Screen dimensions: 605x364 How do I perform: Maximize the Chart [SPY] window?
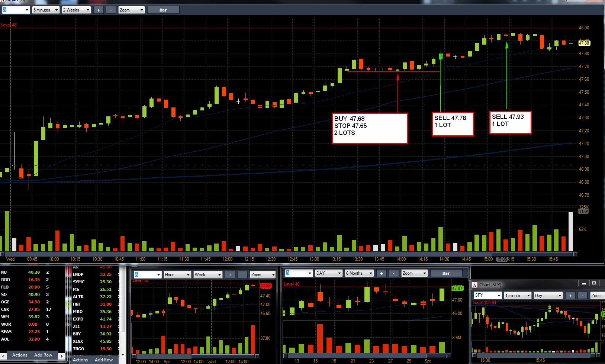pyautogui.click(x=594, y=283)
